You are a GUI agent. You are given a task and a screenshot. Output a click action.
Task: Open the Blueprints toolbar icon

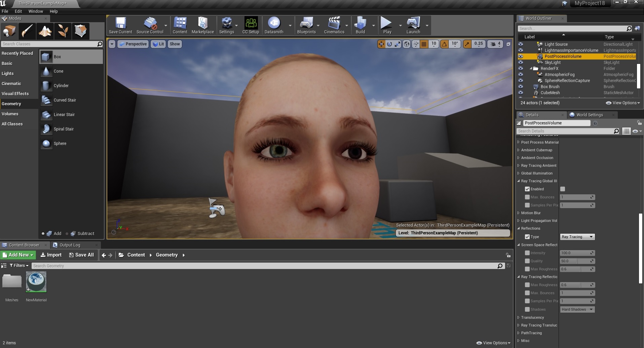[306, 25]
